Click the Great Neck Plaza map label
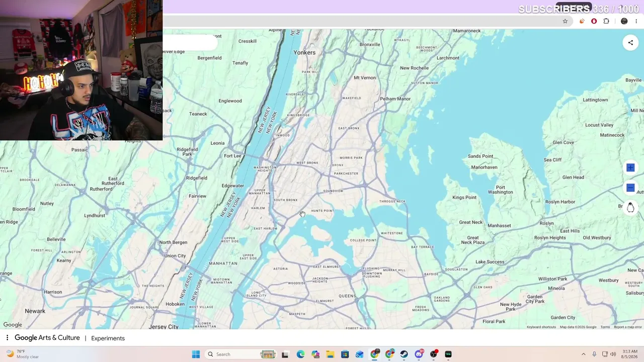644x362 pixels. (473, 240)
